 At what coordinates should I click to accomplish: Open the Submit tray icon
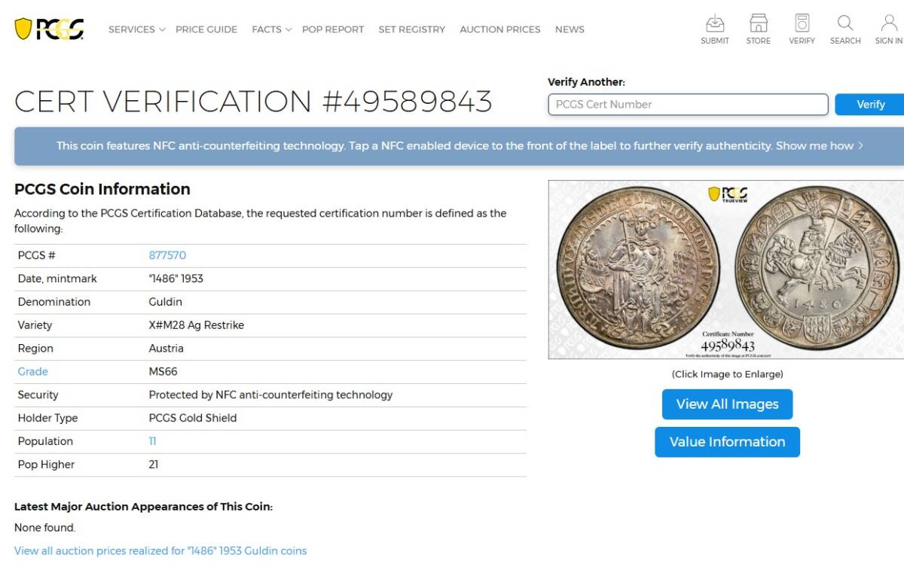pos(714,23)
